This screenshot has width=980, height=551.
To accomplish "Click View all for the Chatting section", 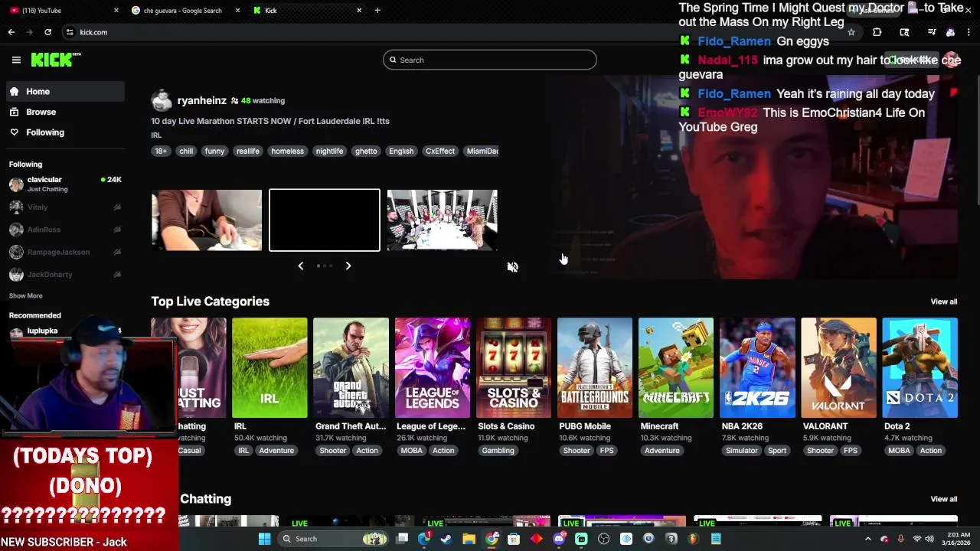I will pos(943,499).
